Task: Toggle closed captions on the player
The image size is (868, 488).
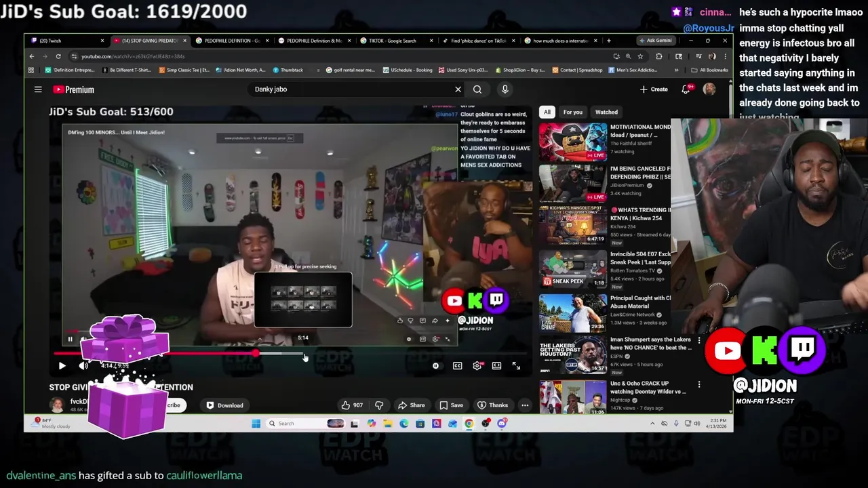Action: point(458,366)
